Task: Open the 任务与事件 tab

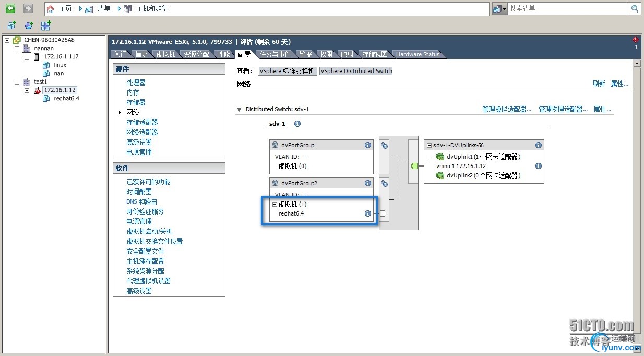Action: (276, 54)
